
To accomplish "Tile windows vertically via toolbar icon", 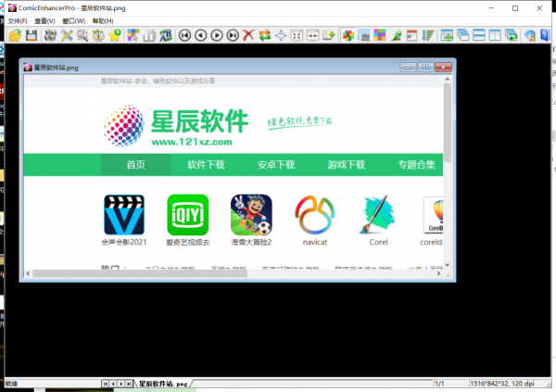I will [495, 35].
